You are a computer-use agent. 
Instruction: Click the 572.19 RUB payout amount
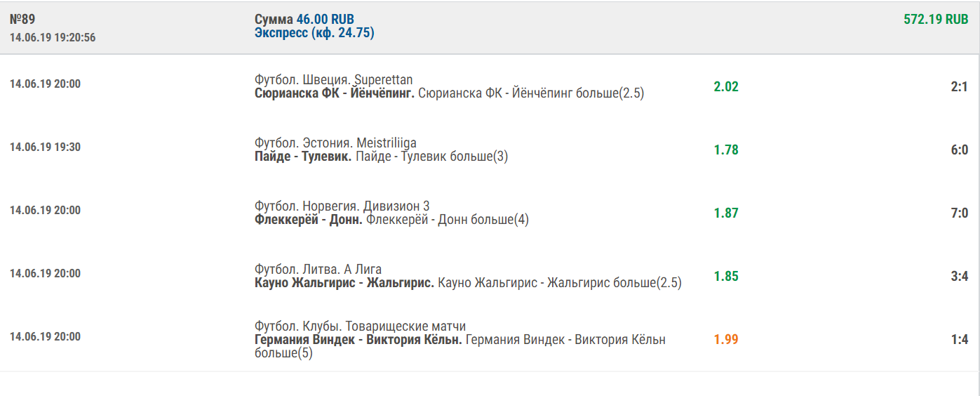tap(936, 19)
